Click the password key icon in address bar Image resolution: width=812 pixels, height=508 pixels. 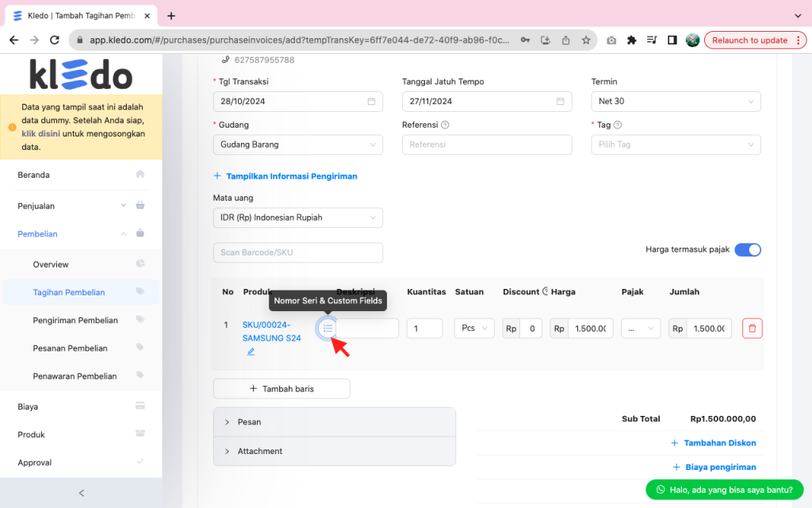tap(525, 40)
